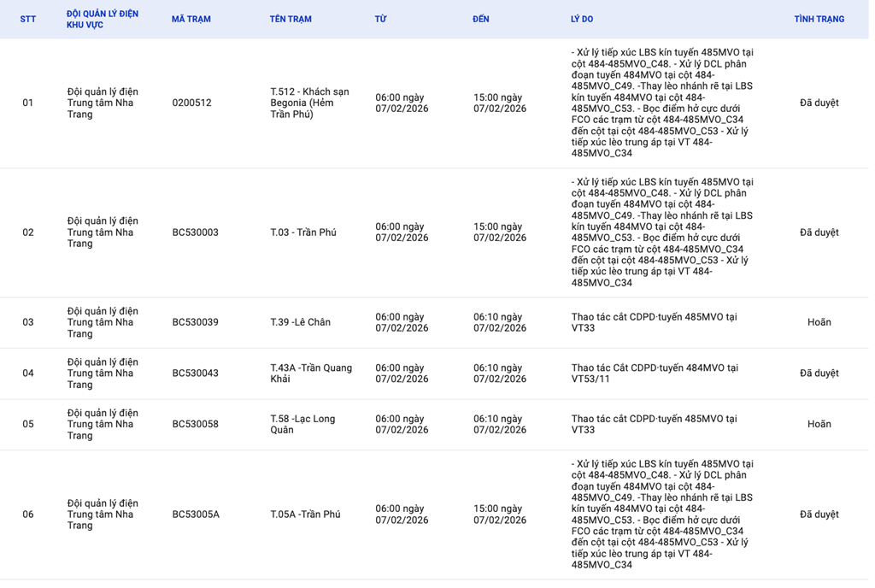This screenshot has height=588, width=875.
Task: Click Đã duyệt status for station BC530043
Action: tap(819, 373)
